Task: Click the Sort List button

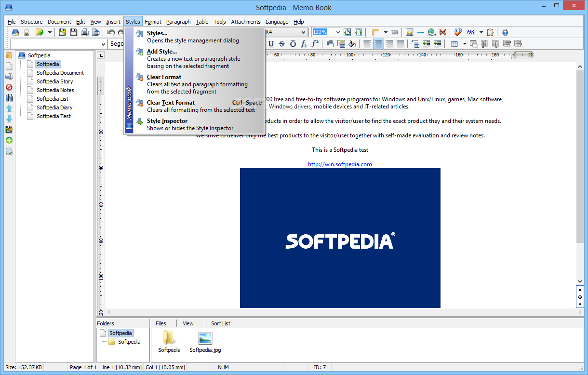Action: 221,323
